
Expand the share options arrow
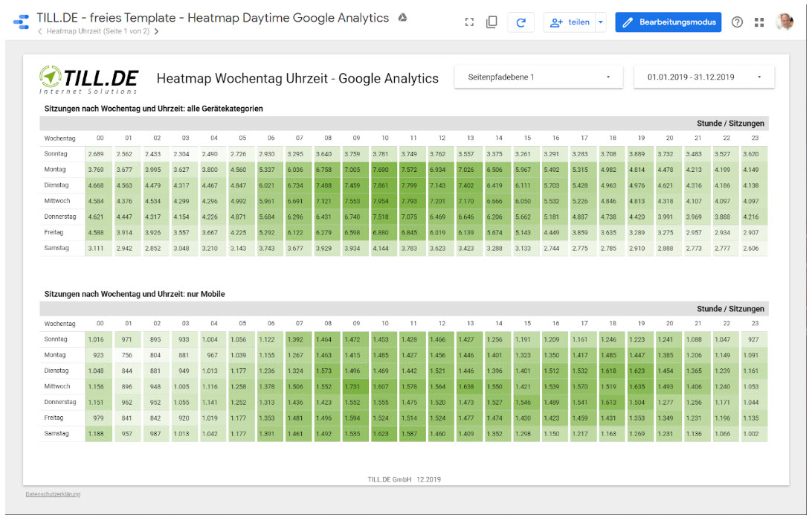tap(601, 22)
